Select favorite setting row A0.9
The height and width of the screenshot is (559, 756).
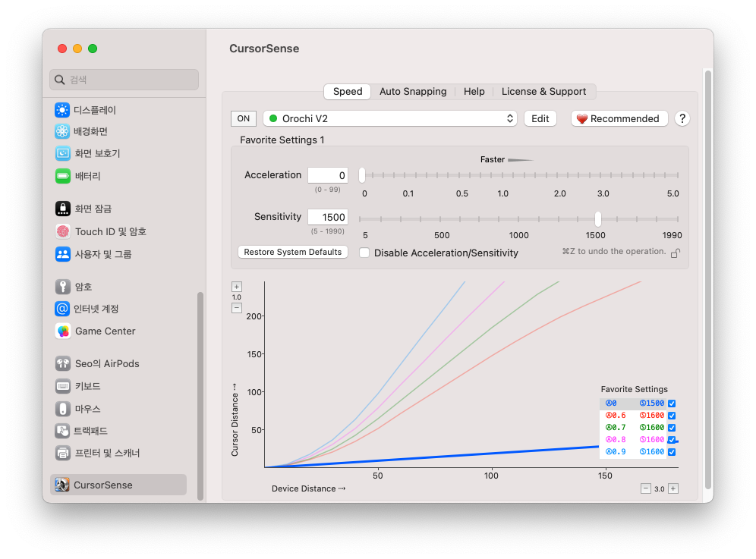[x=633, y=452]
